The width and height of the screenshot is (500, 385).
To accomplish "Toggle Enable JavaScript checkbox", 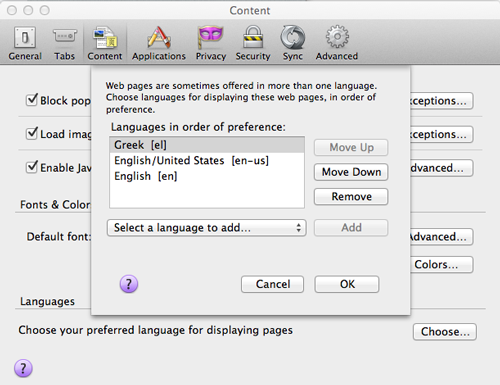I will point(32,167).
